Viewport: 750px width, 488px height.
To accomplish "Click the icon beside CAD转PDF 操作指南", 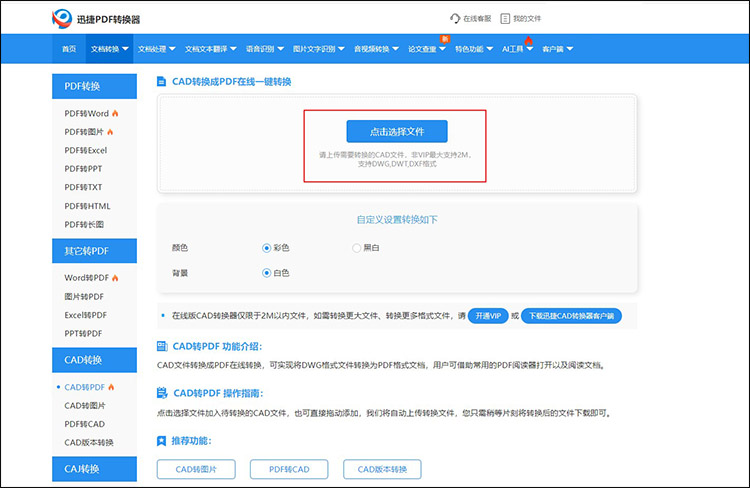I will click(162, 393).
